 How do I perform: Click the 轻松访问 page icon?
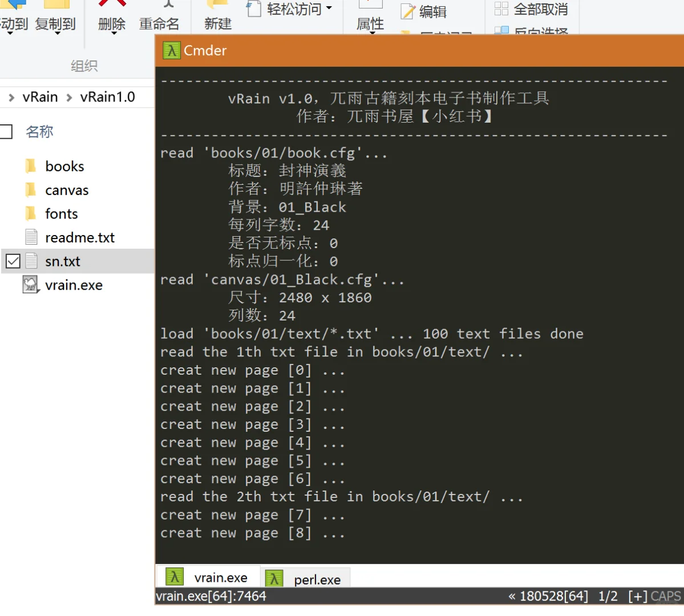pos(254,9)
